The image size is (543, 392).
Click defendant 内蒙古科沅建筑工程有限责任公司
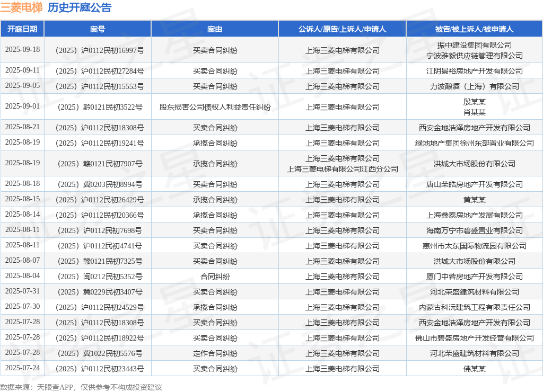475,307
